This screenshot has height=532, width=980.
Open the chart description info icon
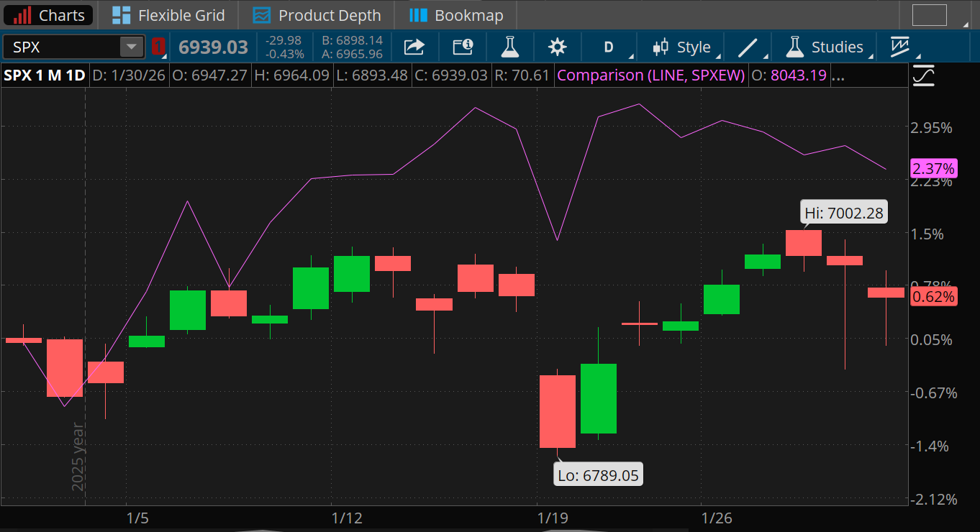pyautogui.click(x=461, y=46)
